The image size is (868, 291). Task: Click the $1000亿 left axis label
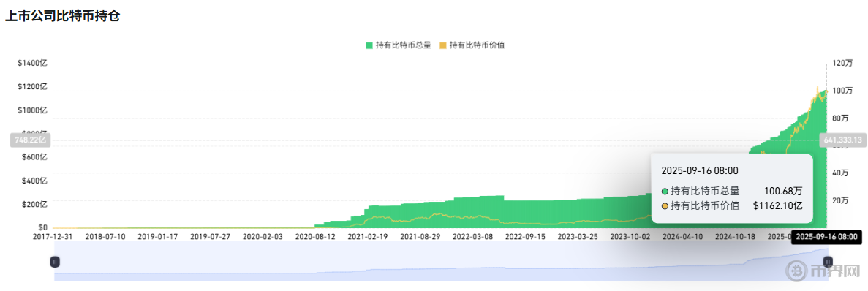coord(33,110)
